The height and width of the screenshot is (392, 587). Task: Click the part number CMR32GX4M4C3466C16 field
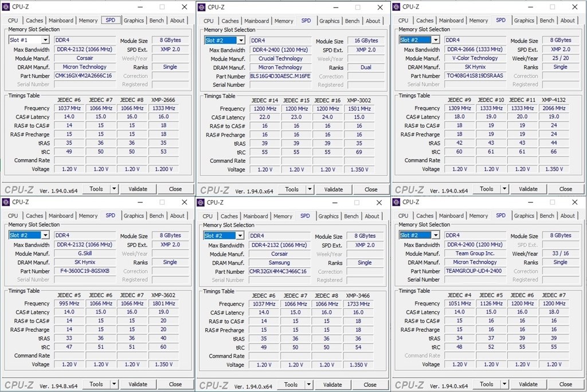[x=279, y=271]
